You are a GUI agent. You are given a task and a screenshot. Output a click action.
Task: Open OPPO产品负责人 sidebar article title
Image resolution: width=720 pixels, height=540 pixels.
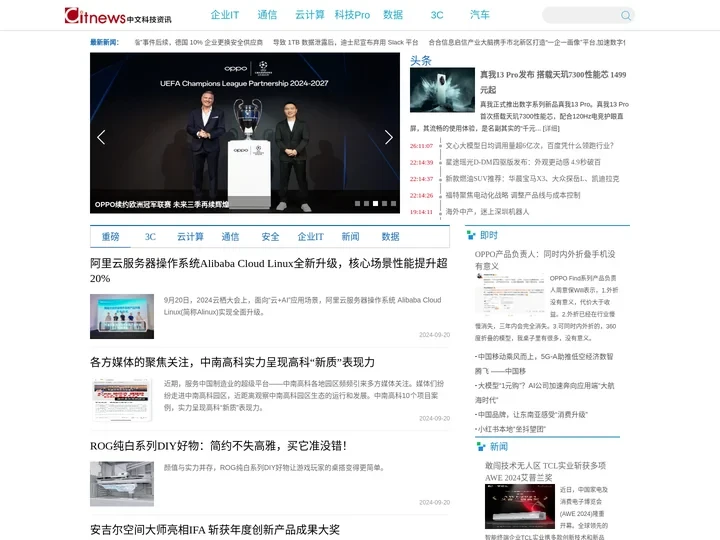click(x=545, y=260)
